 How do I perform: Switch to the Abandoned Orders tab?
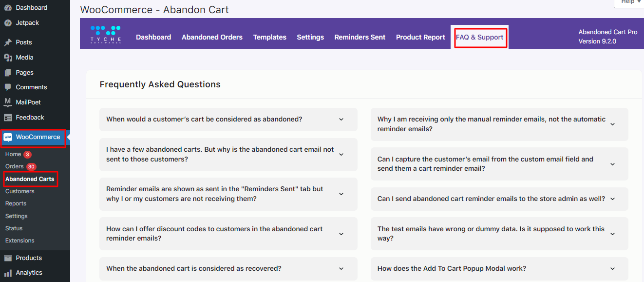pos(212,37)
